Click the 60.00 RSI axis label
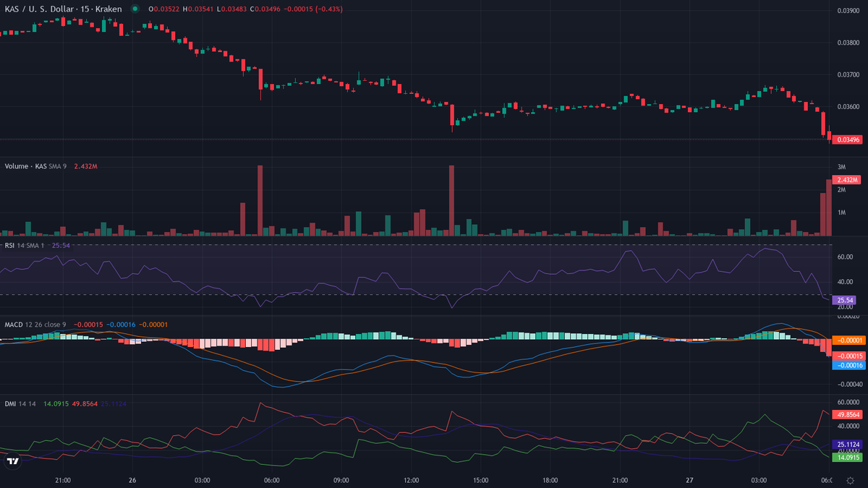The height and width of the screenshot is (488, 868). coord(844,257)
